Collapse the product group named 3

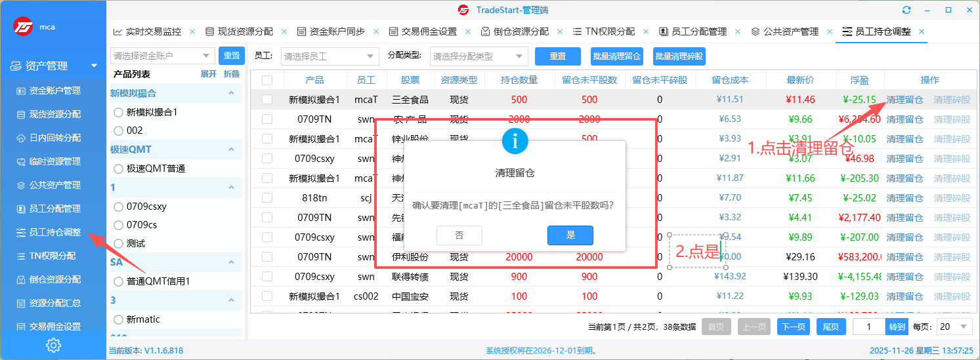point(231,301)
